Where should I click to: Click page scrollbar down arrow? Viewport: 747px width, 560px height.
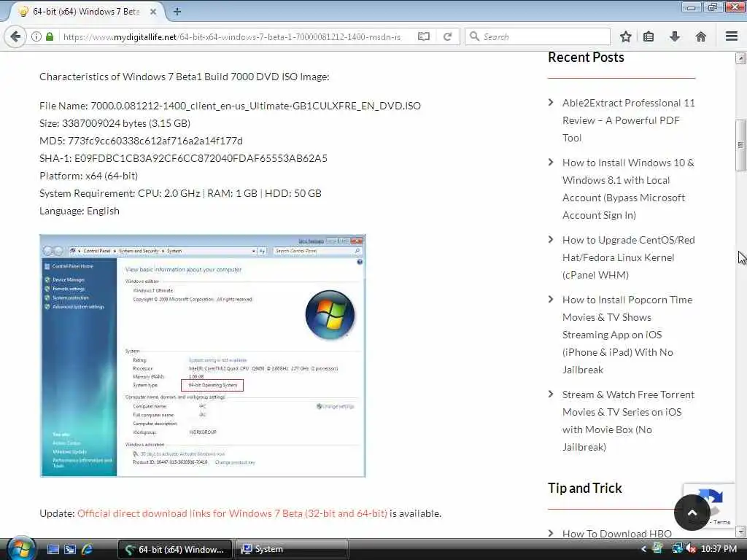click(x=740, y=532)
